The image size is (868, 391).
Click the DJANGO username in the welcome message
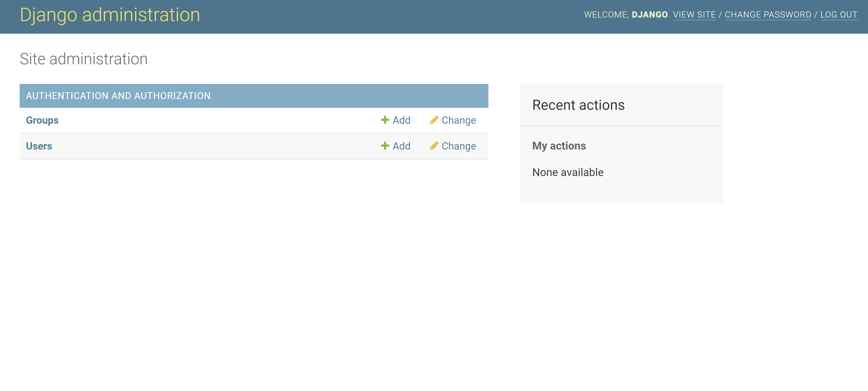point(649,15)
